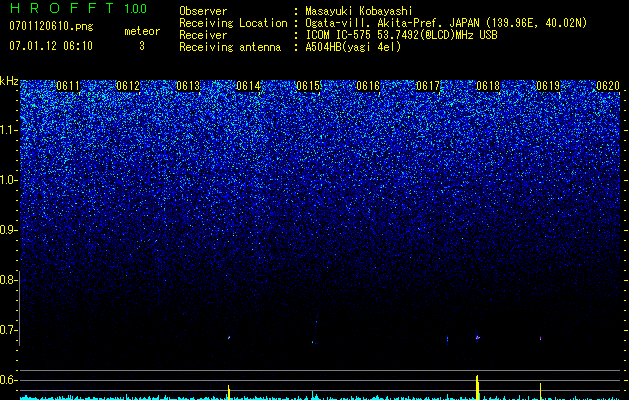Click the 0611 time marker
Viewport: 629px width, 400px height.
pos(68,86)
